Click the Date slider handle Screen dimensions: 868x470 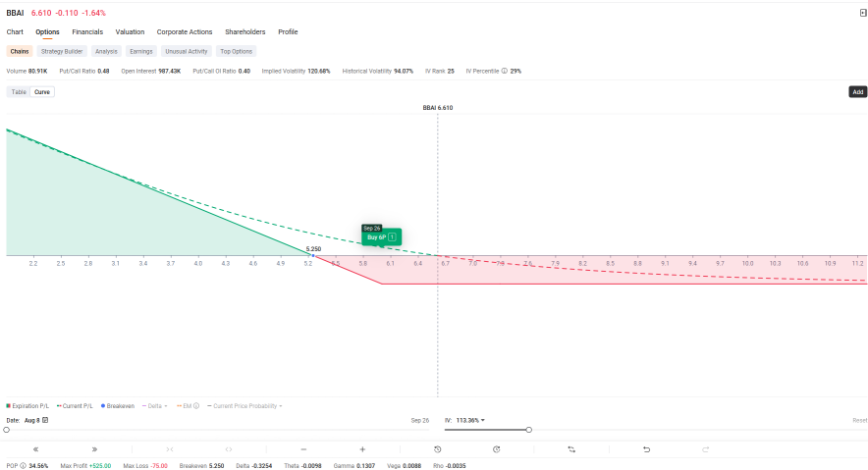[7, 430]
